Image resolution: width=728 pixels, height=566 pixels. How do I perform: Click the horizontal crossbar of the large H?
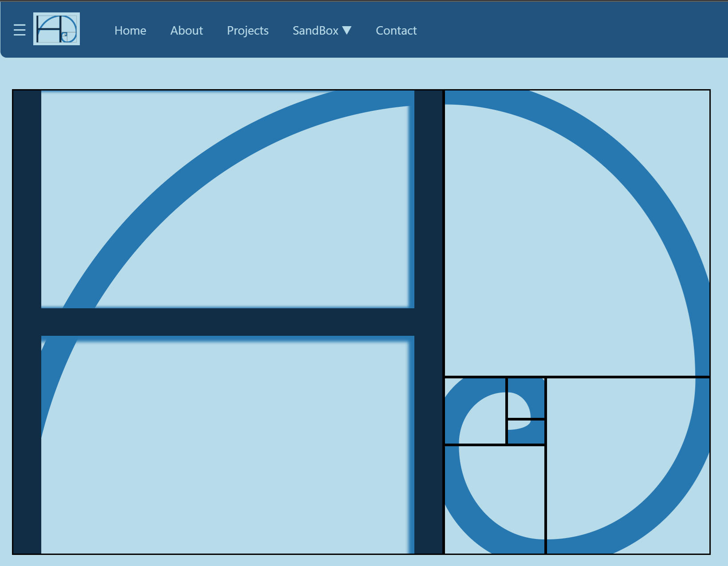227,322
